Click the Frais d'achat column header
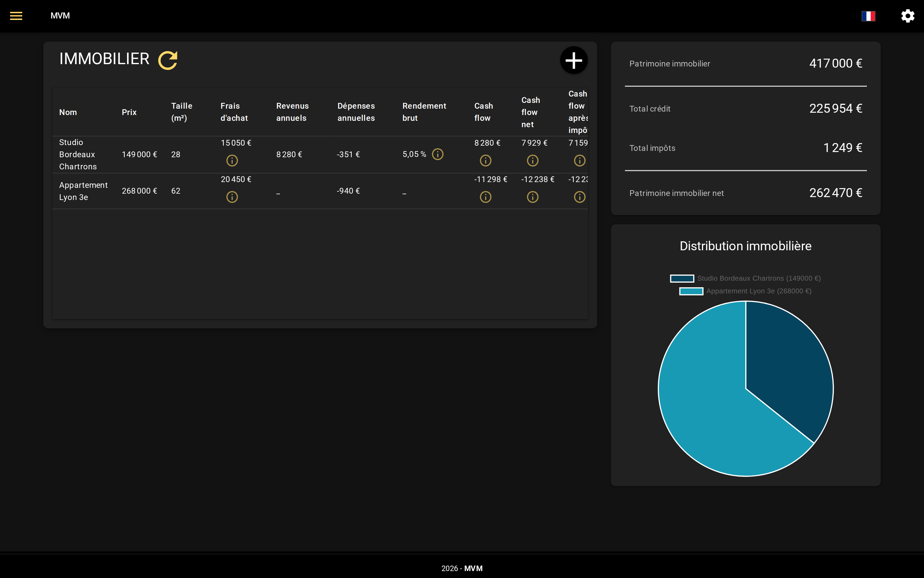The width and height of the screenshot is (924, 578). [234, 112]
